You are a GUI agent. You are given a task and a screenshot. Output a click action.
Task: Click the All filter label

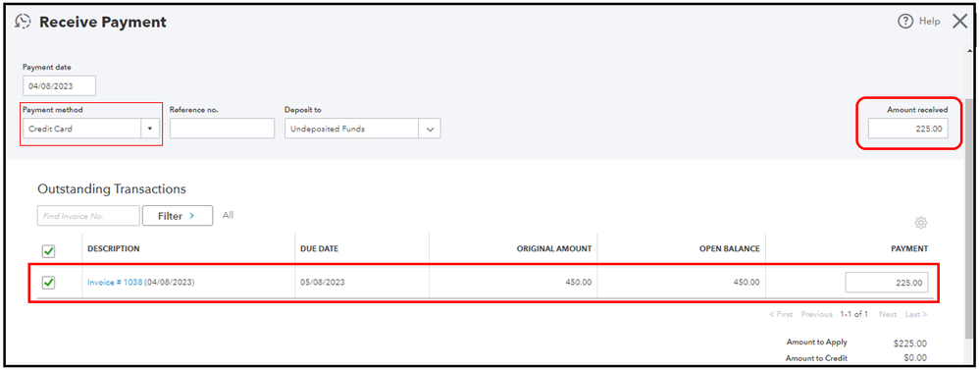229,215
